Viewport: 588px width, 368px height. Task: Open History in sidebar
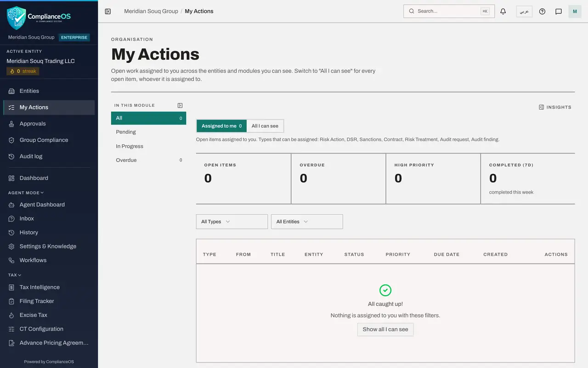pyautogui.click(x=49, y=233)
